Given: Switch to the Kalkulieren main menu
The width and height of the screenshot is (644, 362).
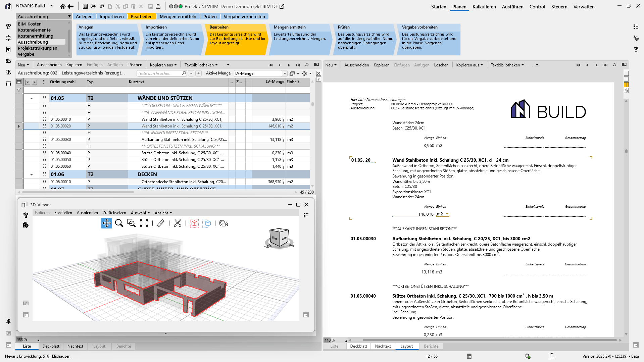Looking at the screenshot, I should coord(484,7).
